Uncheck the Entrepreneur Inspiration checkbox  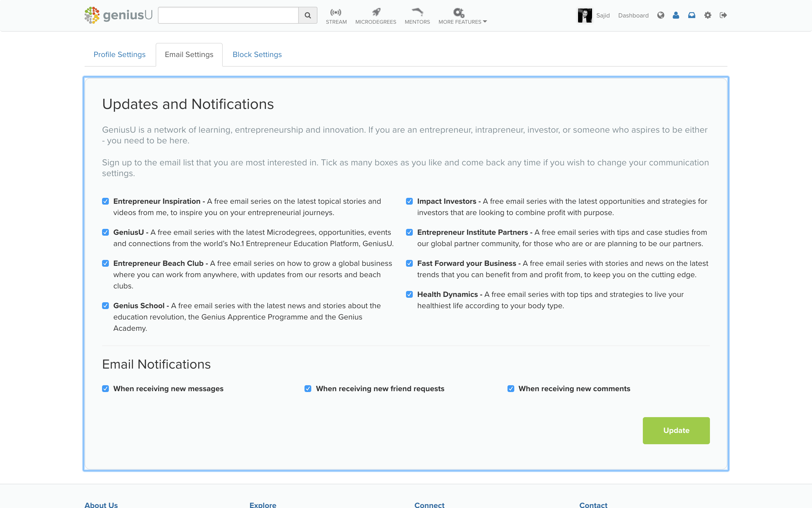[x=105, y=201]
